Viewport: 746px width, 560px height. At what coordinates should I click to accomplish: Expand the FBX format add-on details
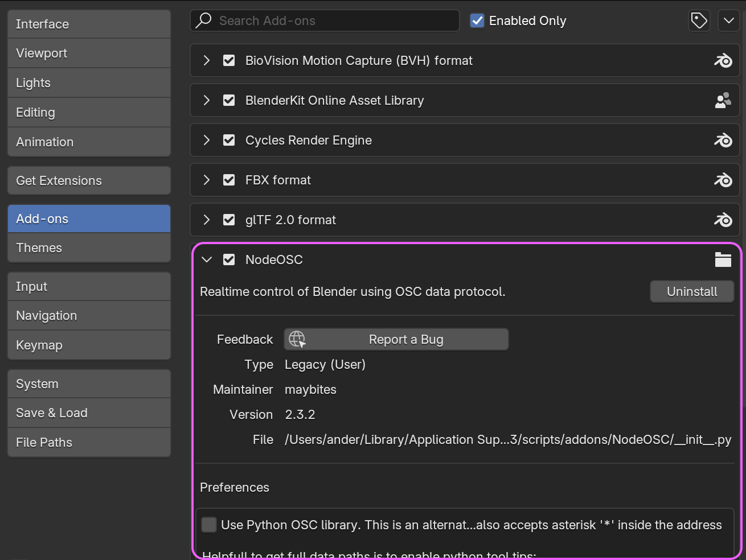pyautogui.click(x=207, y=180)
